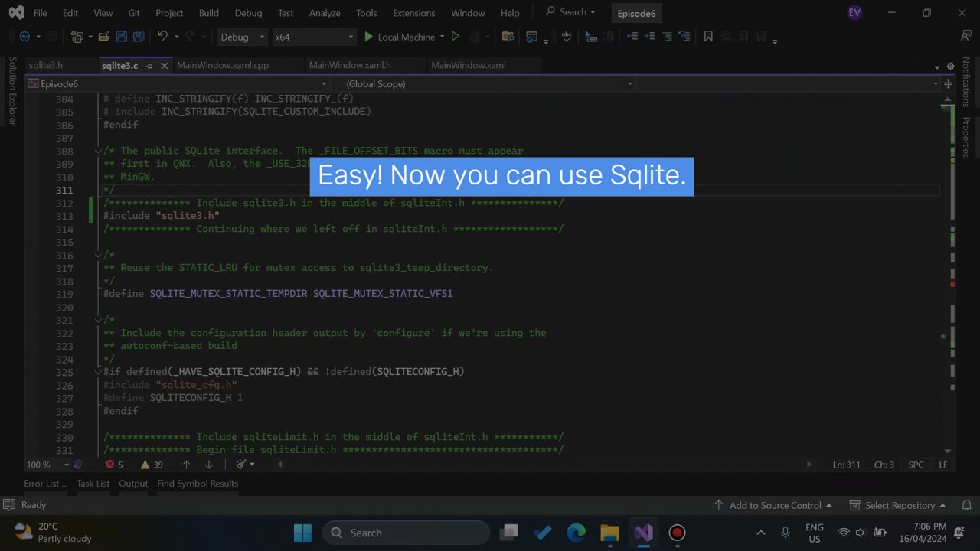Collapse the #if block at line 325
The width and height of the screenshot is (980, 551).
97,371
